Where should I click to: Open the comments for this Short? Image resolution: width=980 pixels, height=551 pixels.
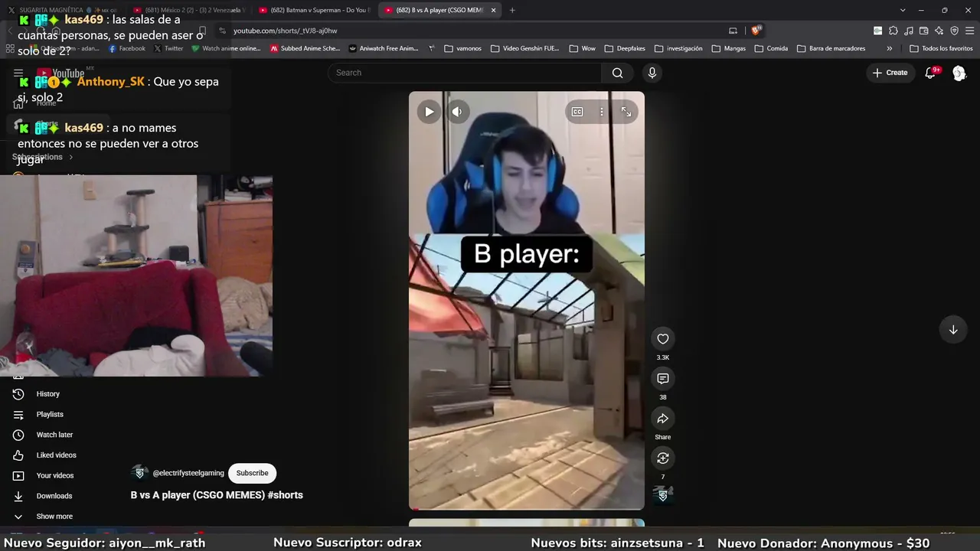663,379
